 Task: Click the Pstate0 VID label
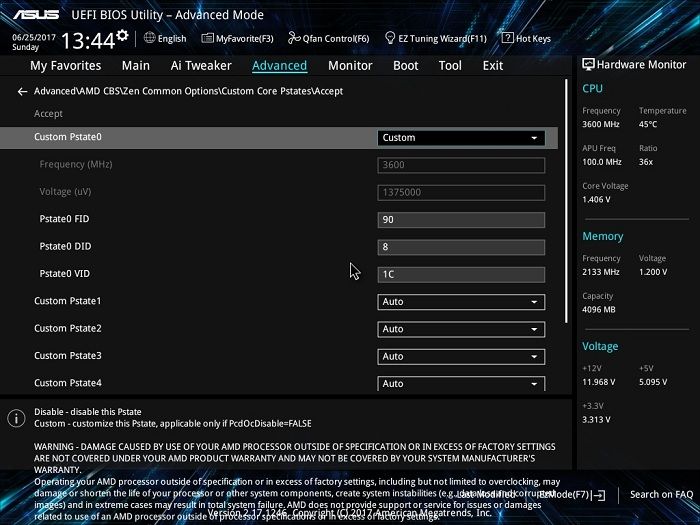pyautogui.click(x=65, y=274)
